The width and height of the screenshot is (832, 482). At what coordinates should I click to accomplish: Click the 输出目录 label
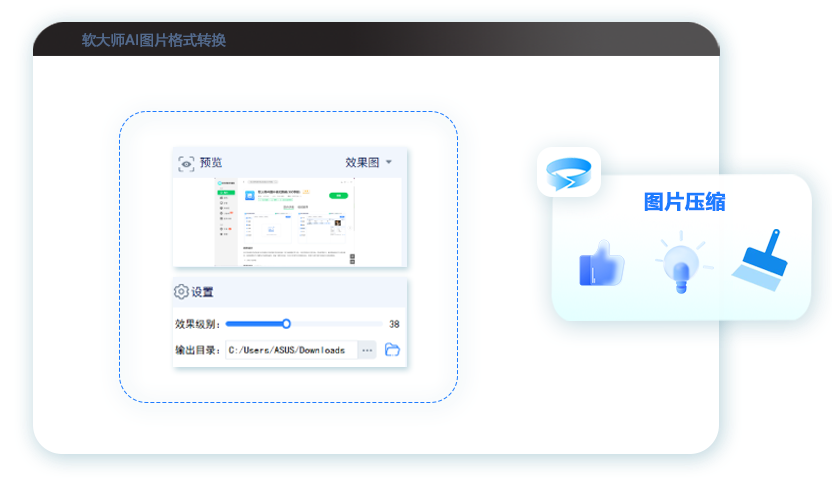197,350
